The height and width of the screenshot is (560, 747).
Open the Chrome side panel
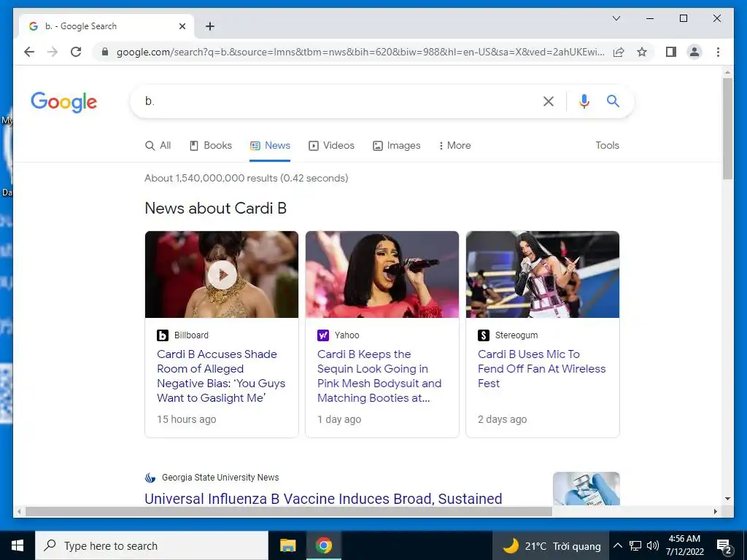tap(671, 52)
